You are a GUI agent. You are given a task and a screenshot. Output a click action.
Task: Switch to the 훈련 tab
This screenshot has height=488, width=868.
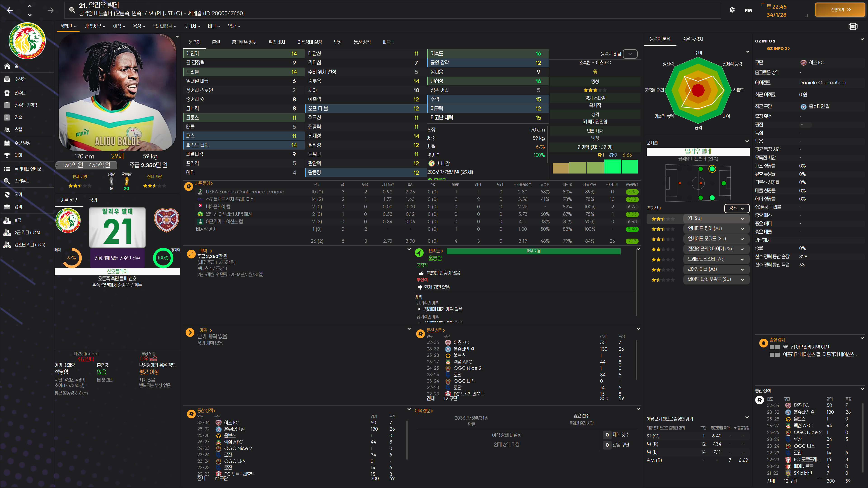(x=216, y=42)
